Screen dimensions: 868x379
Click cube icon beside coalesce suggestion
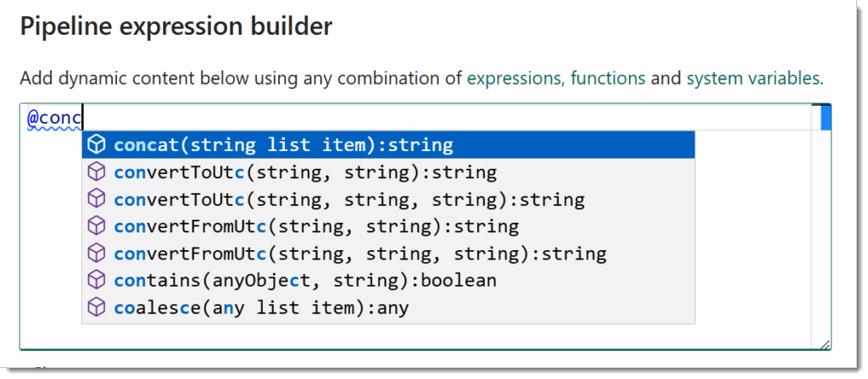(97, 308)
